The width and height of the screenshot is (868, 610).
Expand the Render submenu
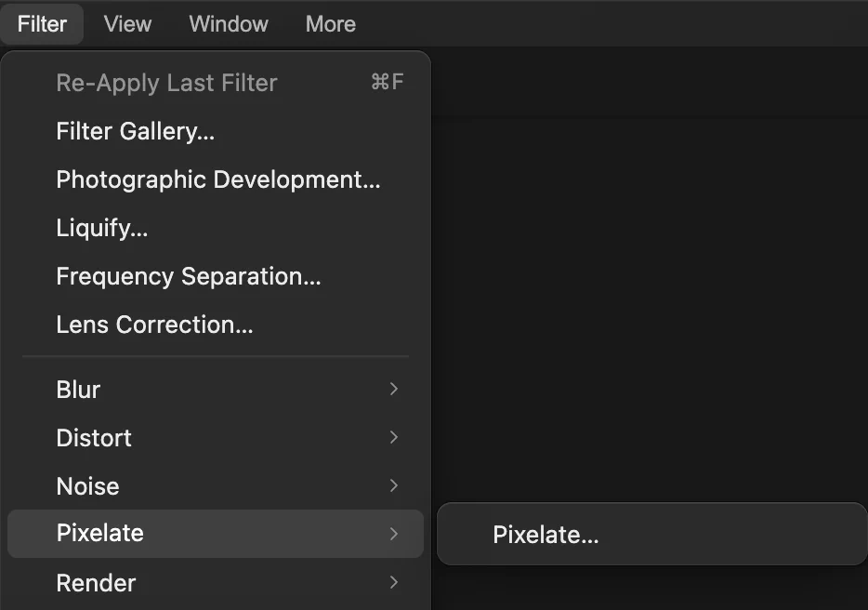click(x=216, y=583)
